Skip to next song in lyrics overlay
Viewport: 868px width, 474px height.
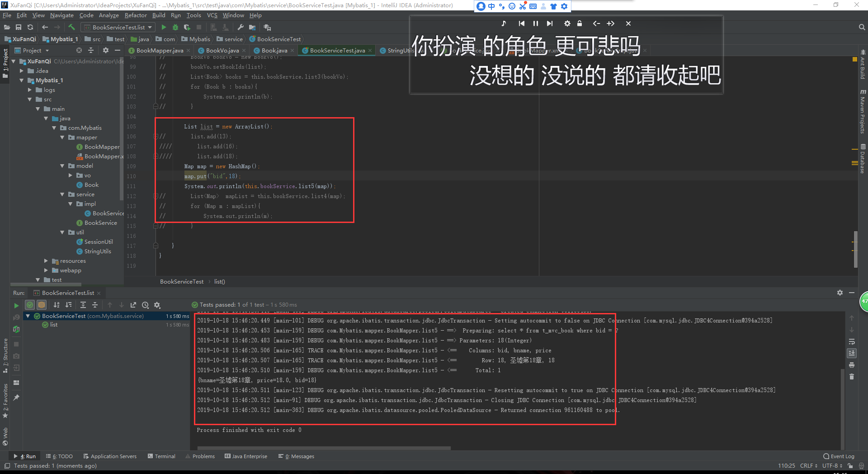[x=550, y=24]
